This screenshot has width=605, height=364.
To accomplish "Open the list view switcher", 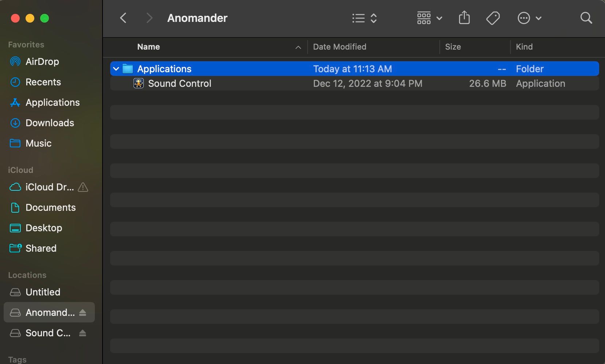I will (x=364, y=18).
